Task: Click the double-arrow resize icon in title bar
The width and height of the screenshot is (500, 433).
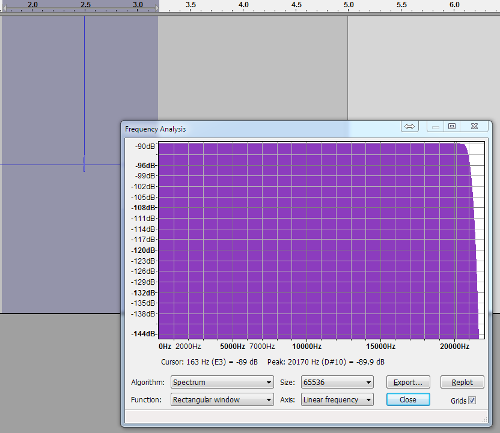Action: (410, 127)
